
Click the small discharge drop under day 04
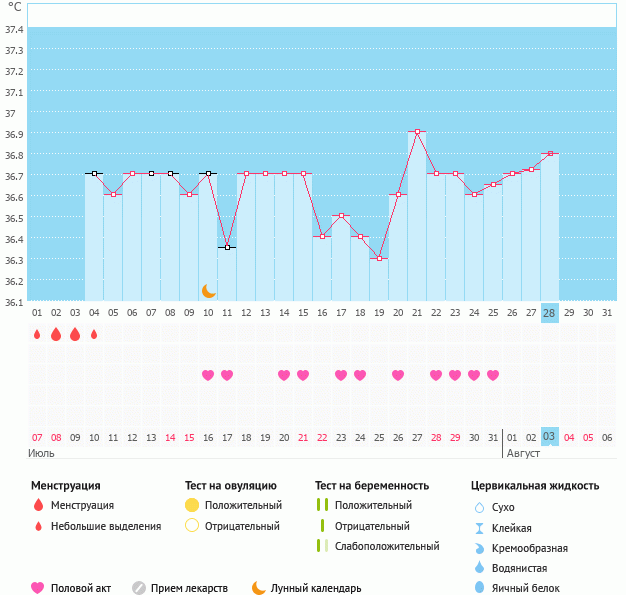pos(94,334)
